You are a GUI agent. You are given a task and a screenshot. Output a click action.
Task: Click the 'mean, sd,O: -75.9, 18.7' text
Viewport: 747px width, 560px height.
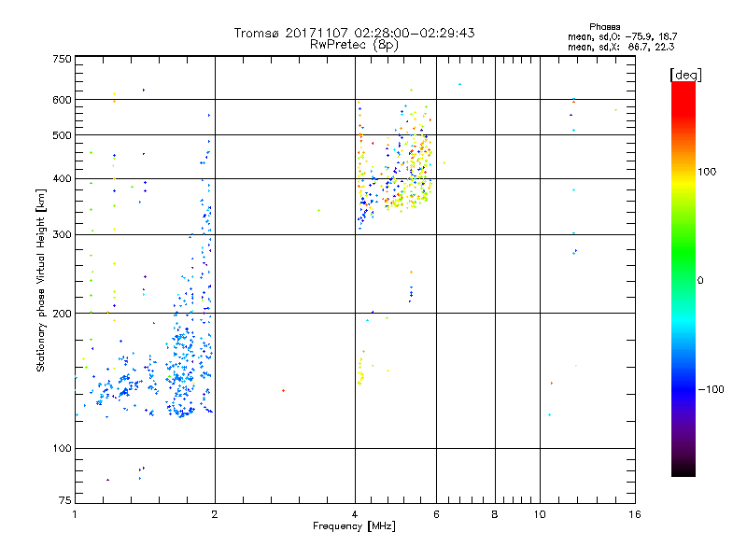[x=622, y=36]
